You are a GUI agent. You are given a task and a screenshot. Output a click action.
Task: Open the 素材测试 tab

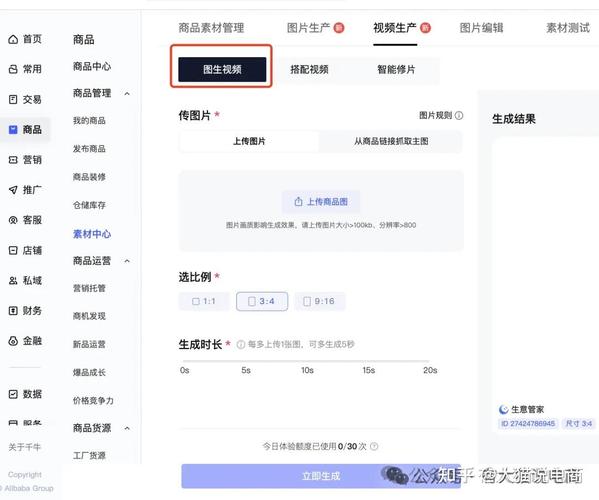(x=568, y=28)
